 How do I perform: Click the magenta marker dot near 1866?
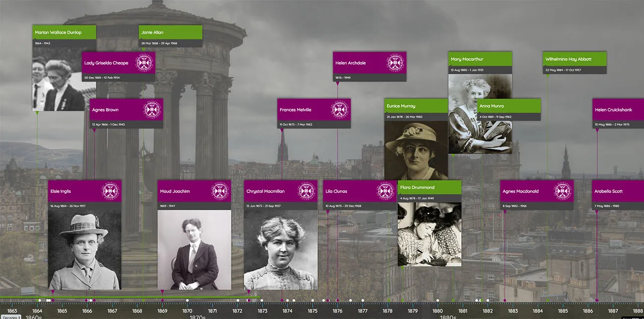pyautogui.click(x=87, y=300)
